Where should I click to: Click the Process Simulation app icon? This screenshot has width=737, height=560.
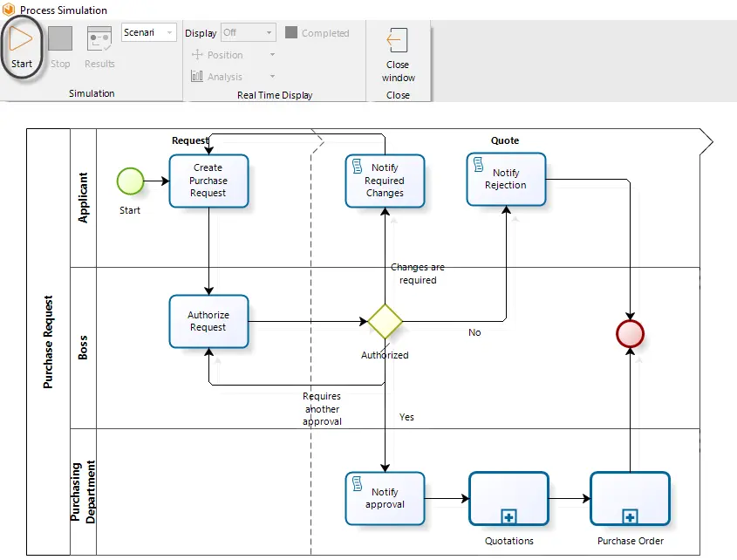pyautogui.click(x=9, y=10)
